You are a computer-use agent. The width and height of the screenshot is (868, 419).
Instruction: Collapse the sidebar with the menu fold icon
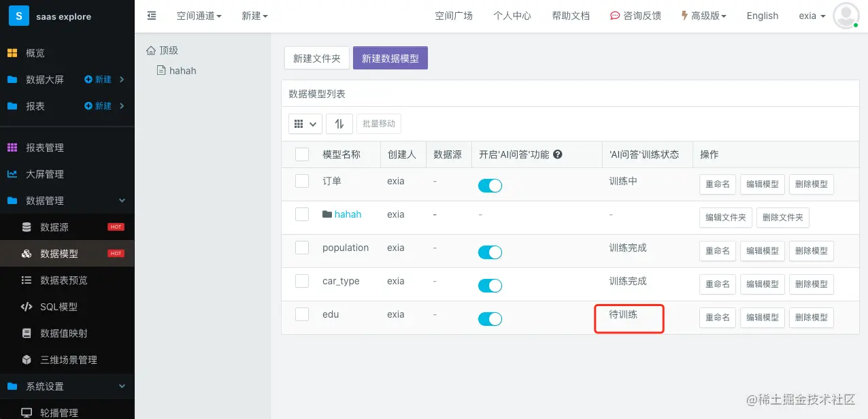click(x=152, y=16)
